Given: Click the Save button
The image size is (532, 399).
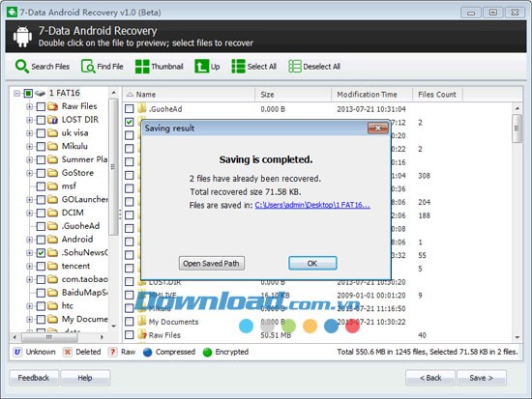Looking at the screenshot, I should click(x=482, y=378).
